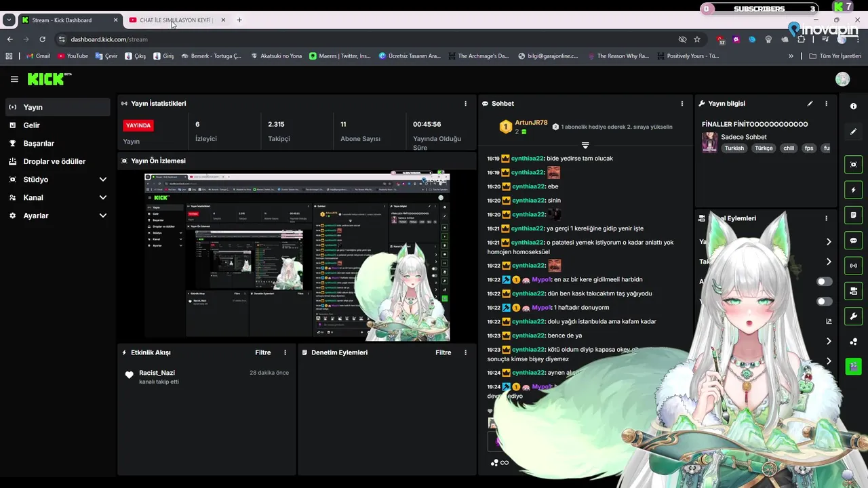Click Filtre in Denetim Eylemleri panel
The height and width of the screenshot is (488, 868).
[x=443, y=352]
